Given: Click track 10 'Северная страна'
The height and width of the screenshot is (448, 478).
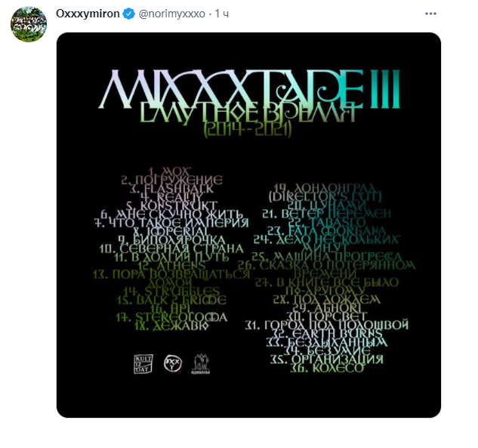Looking at the screenshot, I should pos(171,249).
